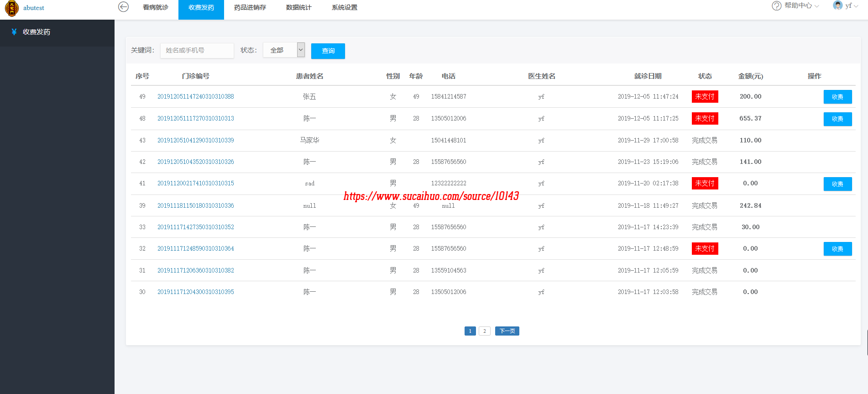Charge the 655.37 order via 收费 button
This screenshot has height=394, width=868.
pyautogui.click(x=837, y=119)
